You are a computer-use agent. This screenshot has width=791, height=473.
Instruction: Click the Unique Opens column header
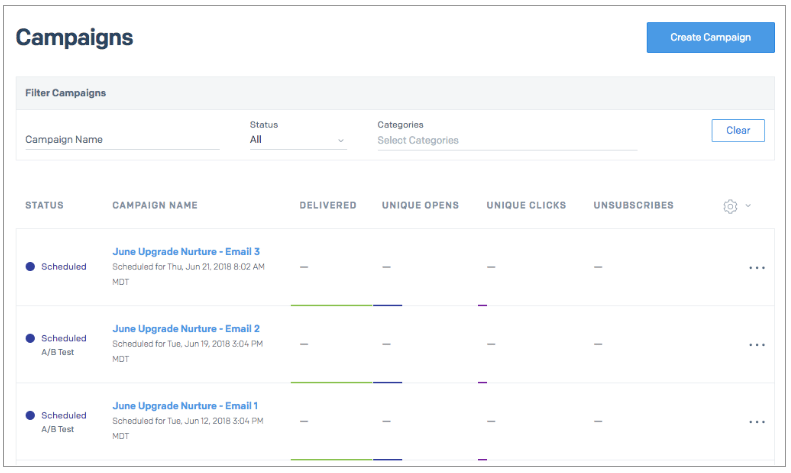[x=420, y=206]
